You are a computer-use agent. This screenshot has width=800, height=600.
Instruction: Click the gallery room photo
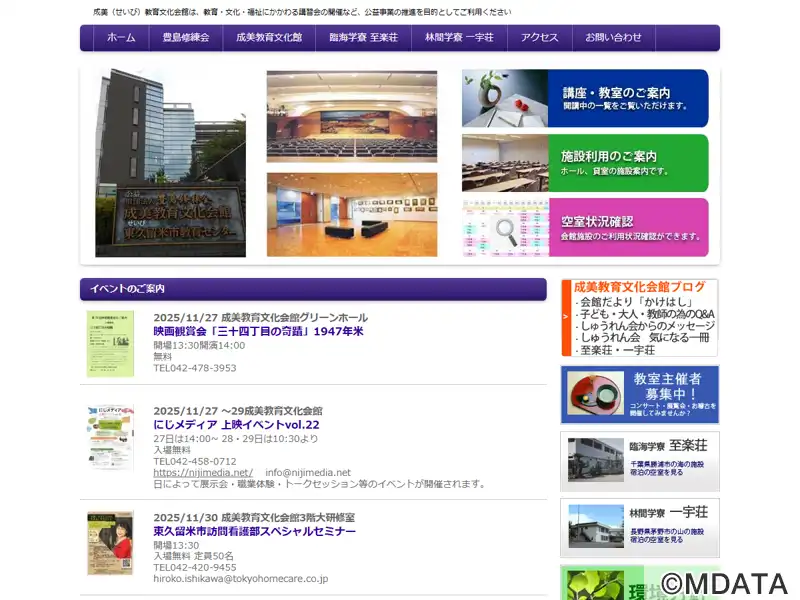(x=351, y=214)
